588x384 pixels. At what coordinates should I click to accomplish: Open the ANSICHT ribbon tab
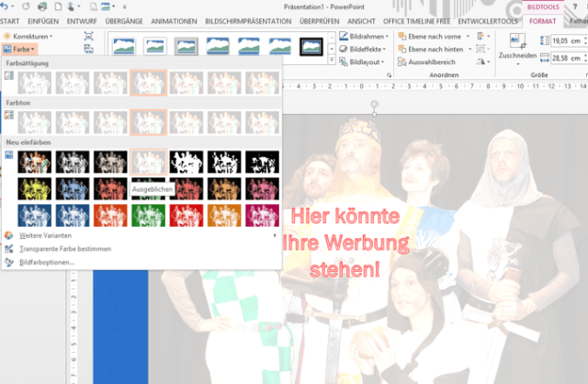point(361,21)
